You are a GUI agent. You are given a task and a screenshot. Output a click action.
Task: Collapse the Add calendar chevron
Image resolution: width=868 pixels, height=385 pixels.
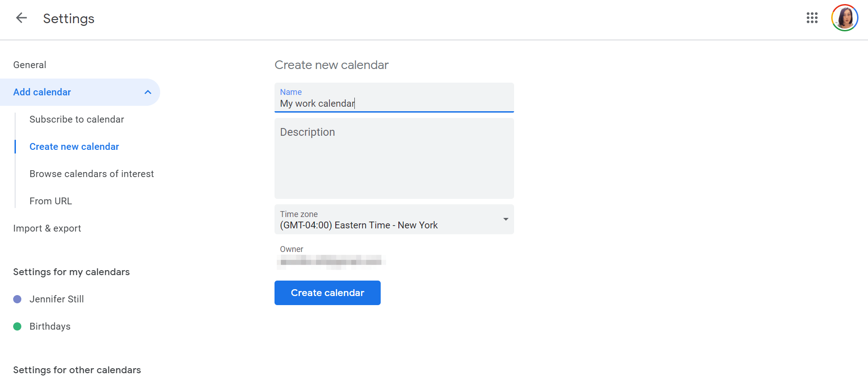(x=147, y=92)
